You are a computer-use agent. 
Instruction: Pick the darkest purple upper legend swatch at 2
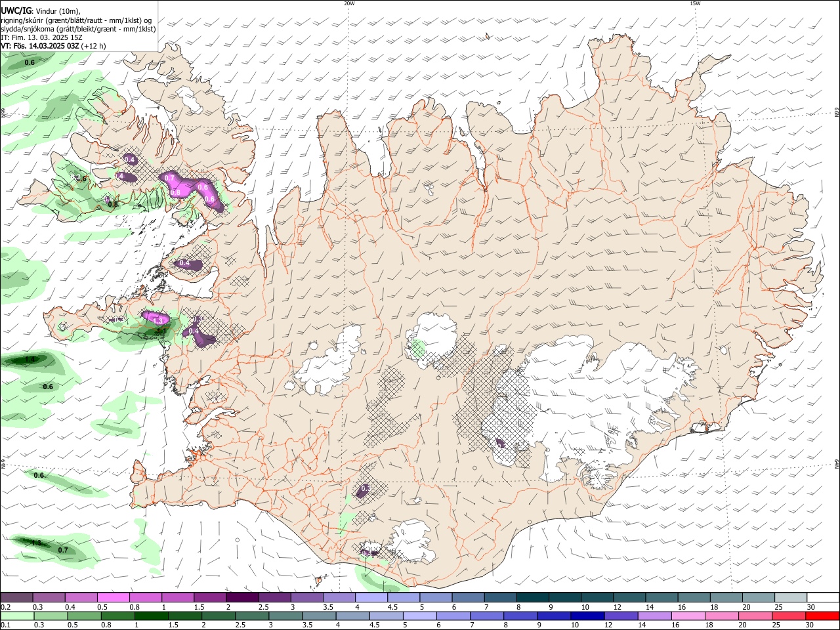coord(242,597)
